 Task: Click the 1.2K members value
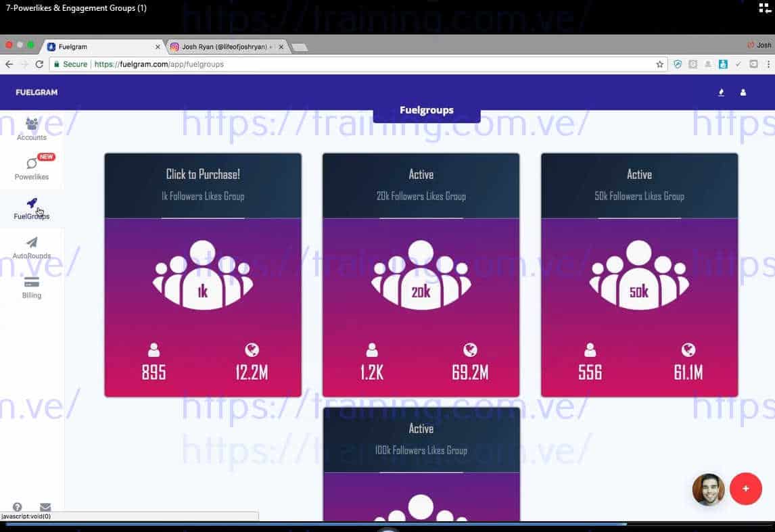(x=372, y=372)
